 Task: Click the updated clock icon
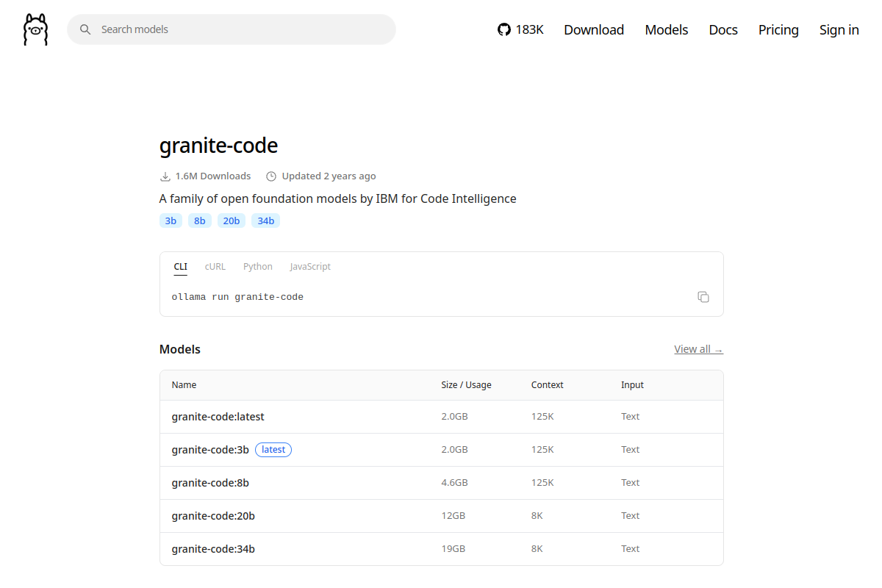tap(271, 176)
